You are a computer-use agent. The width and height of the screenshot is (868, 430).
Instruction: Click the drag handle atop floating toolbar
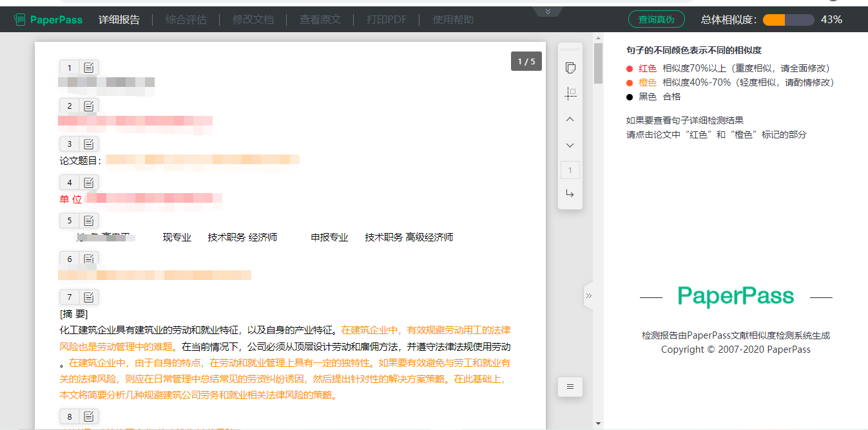click(570, 50)
